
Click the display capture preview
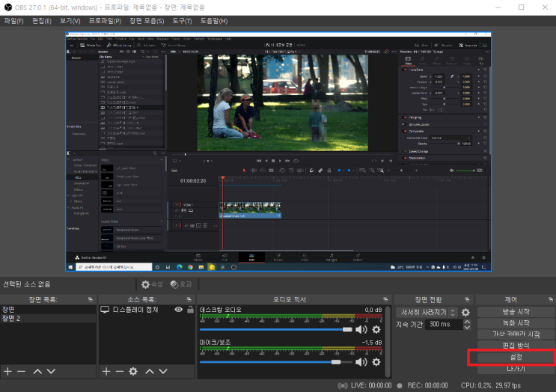pyautogui.click(x=278, y=152)
